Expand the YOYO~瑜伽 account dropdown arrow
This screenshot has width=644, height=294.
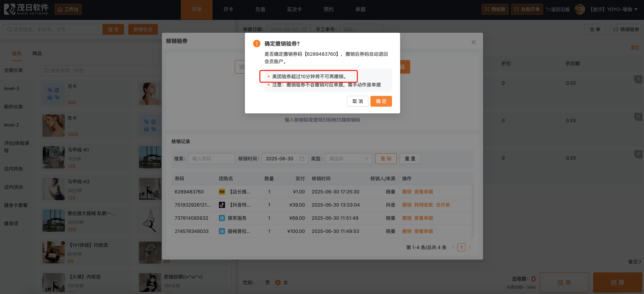tap(636, 9)
